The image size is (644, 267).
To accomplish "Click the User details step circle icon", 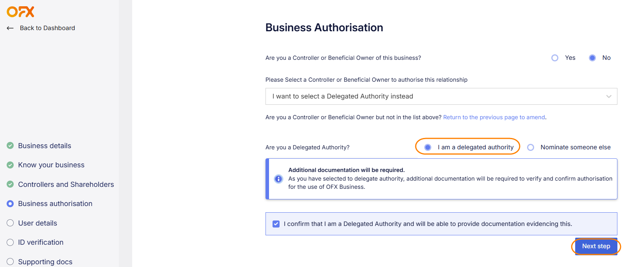I will click(x=10, y=223).
